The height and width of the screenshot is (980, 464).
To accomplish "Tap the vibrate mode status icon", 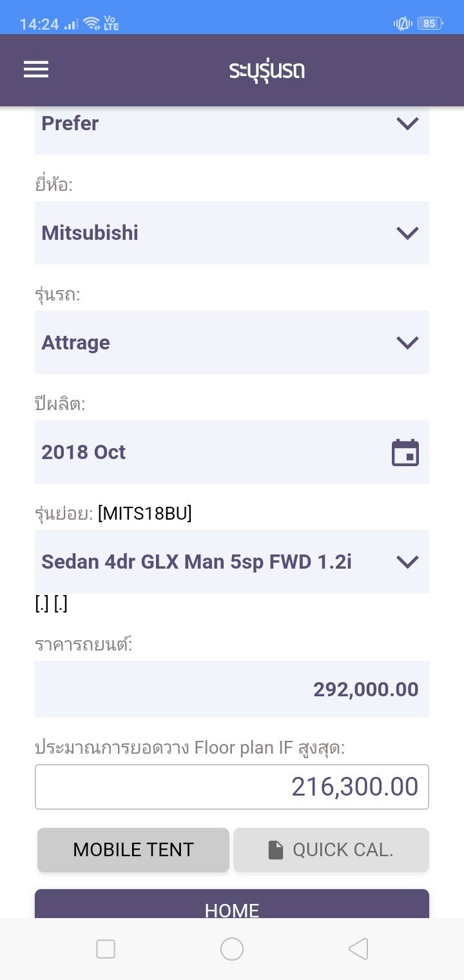I will tap(403, 24).
